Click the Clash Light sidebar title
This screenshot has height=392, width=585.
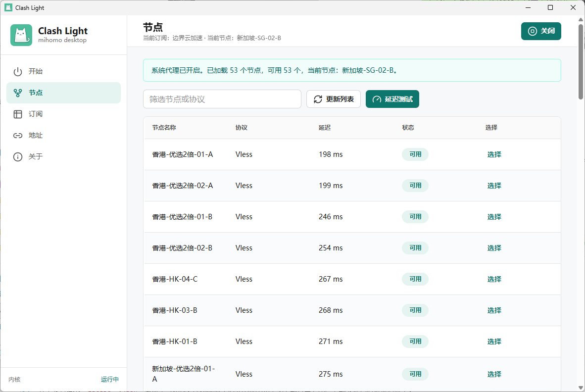63,31
